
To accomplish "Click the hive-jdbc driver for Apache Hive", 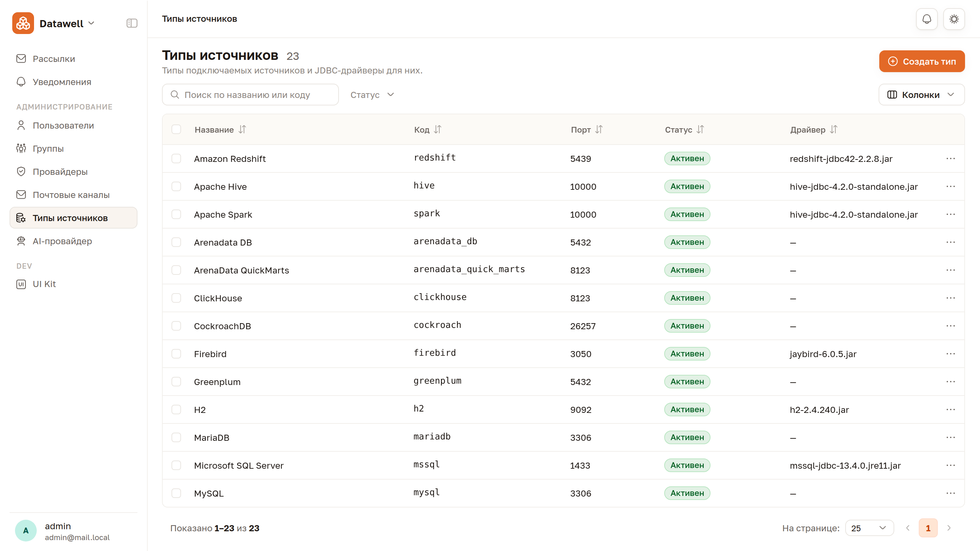I will point(854,187).
